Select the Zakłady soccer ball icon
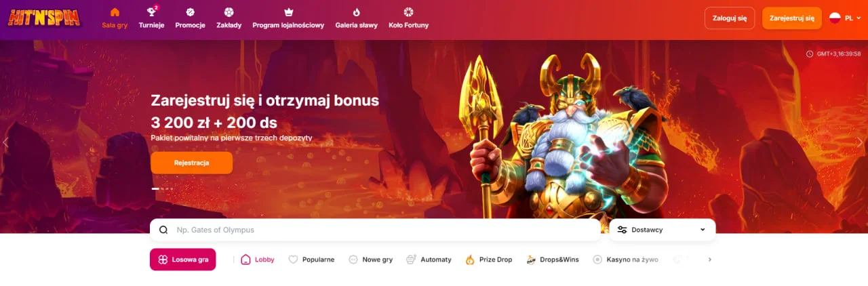The width and height of the screenshot is (868, 286). tap(229, 12)
